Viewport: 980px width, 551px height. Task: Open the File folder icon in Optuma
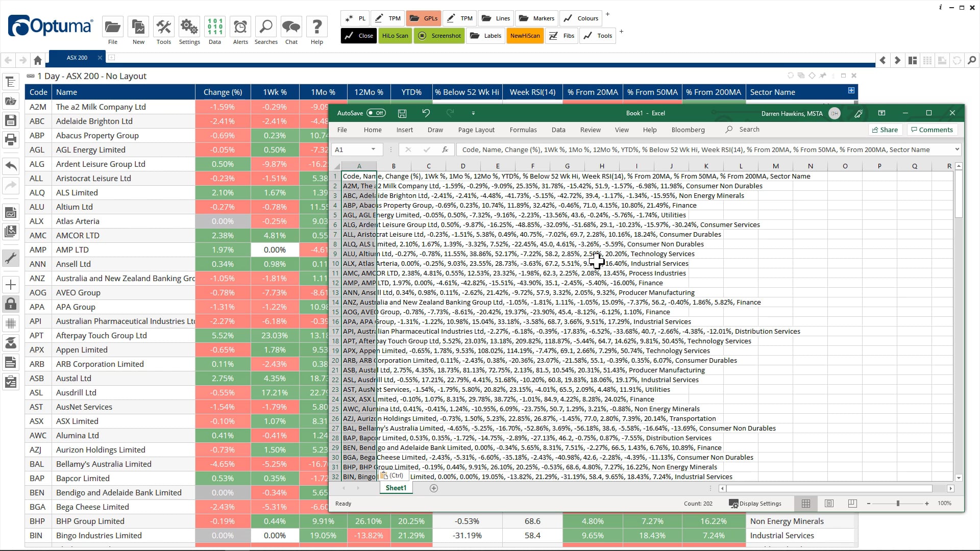click(x=112, y=27)
